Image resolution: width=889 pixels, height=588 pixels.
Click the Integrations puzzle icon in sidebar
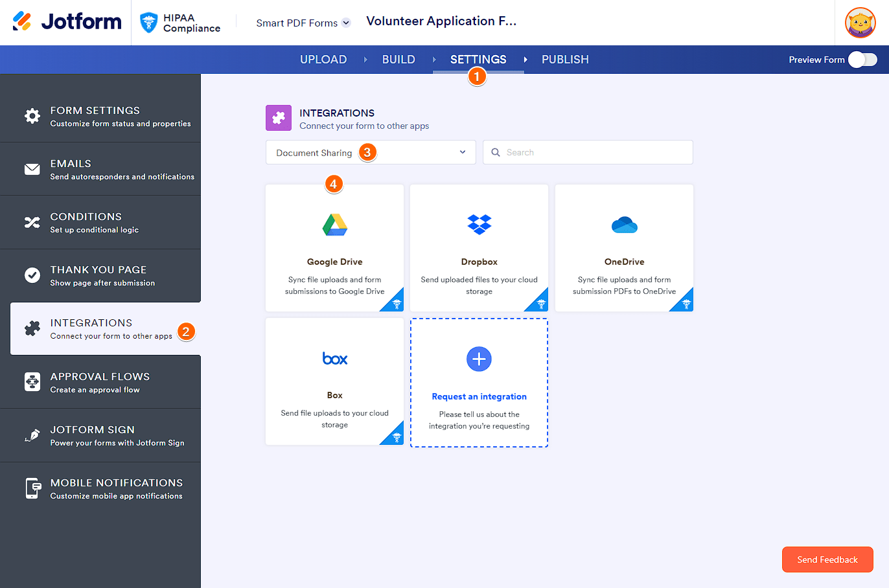point(32,328)
